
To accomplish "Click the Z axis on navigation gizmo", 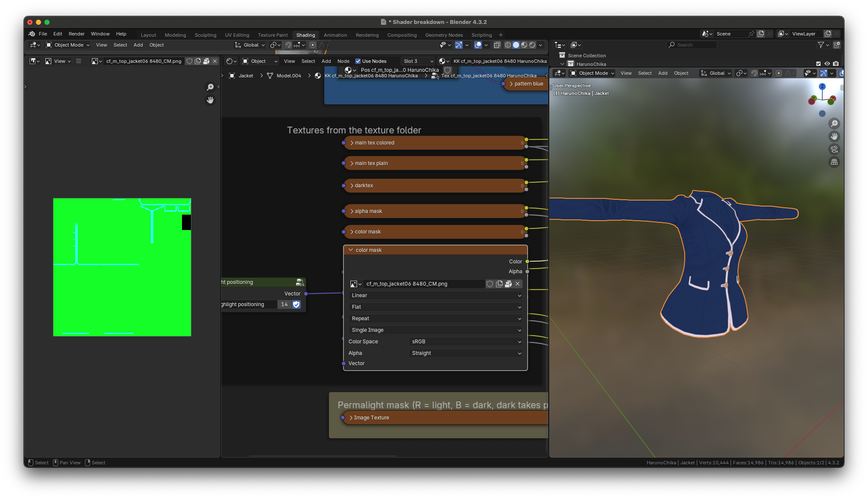I will 822,86.
